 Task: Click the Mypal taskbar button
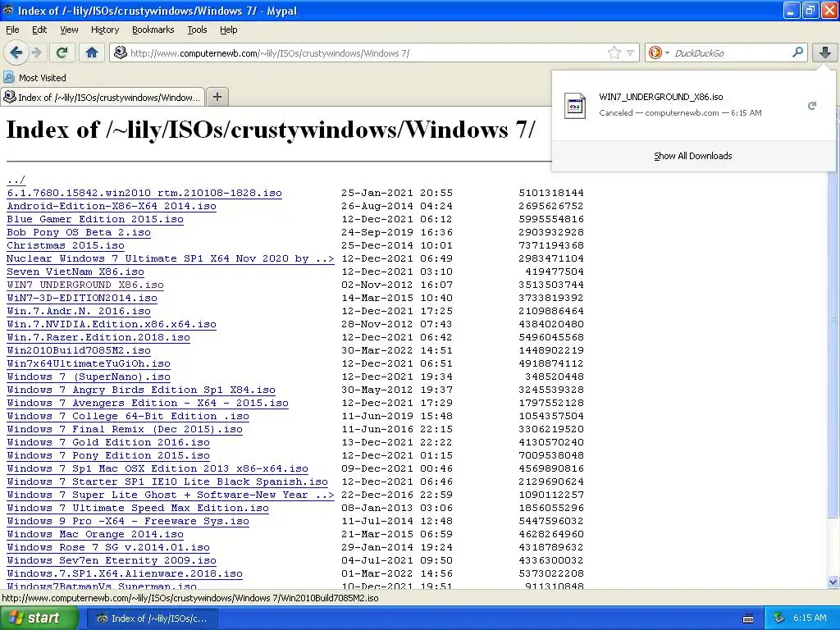click(152, 619)
